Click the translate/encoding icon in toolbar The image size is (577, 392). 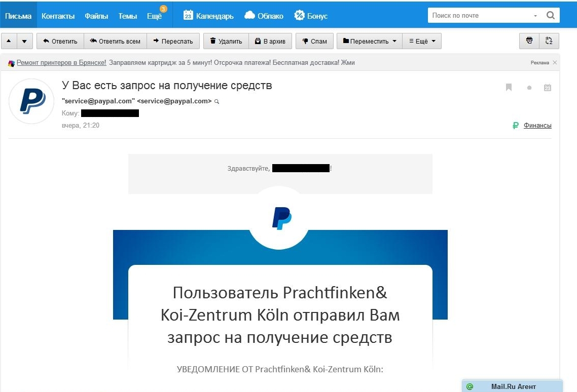pos(549,41)
